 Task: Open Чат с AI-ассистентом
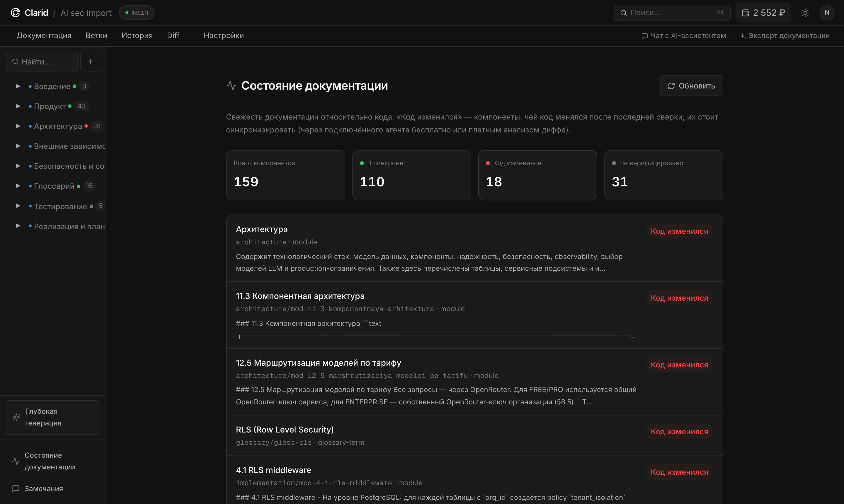[x=683, y=36]
